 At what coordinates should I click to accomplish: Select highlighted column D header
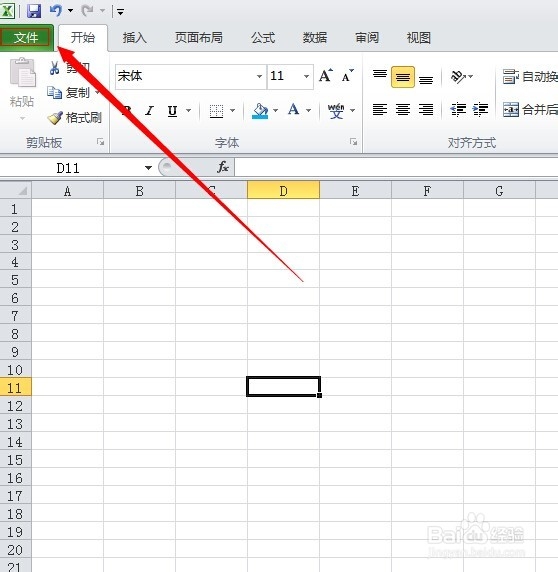pyautogui.click(x=283, y=190)
